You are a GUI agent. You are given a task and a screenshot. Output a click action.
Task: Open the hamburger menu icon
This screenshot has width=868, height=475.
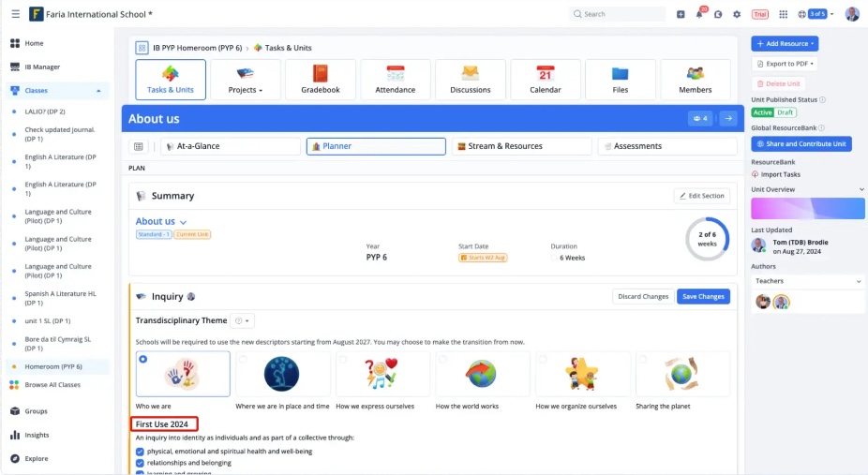tap(16, 14)
